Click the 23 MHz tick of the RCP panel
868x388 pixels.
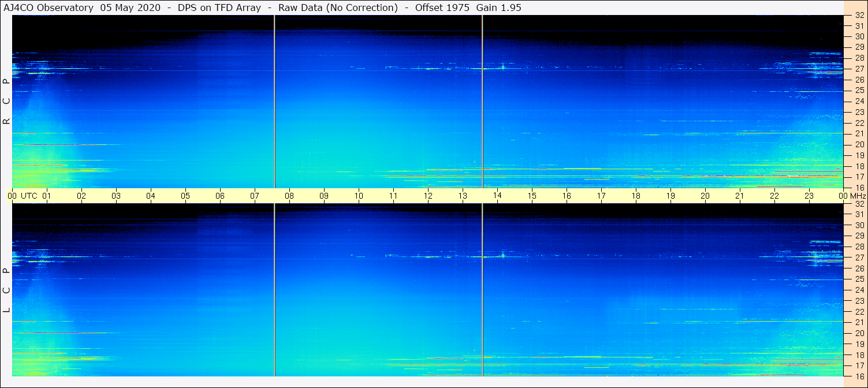coord(859,113)
